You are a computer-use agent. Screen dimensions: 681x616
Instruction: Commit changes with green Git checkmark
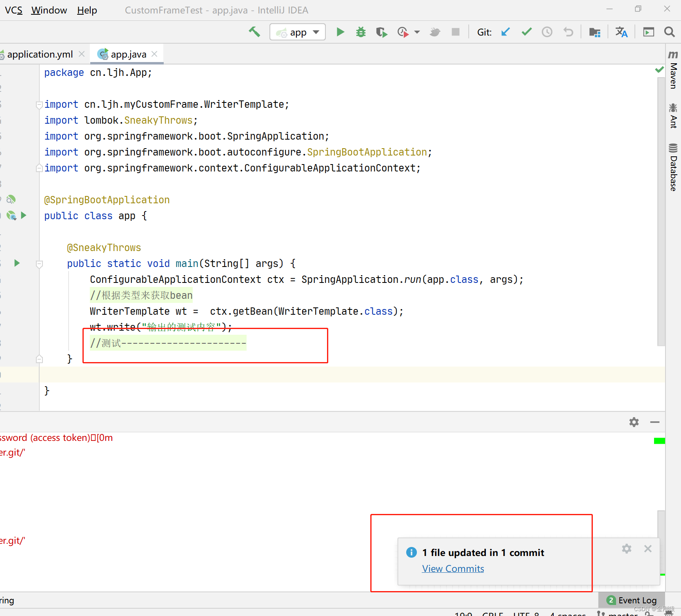pos(527,32)
